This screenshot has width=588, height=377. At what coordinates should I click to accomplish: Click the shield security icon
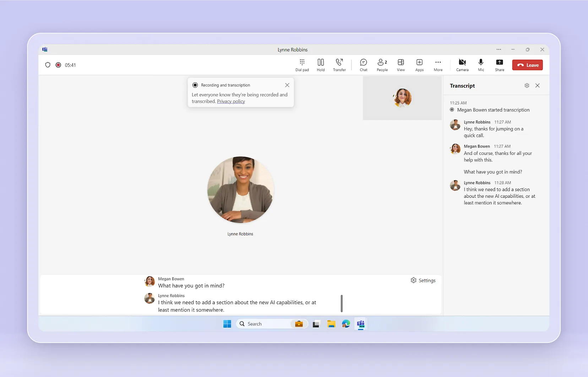coord(48,65)
